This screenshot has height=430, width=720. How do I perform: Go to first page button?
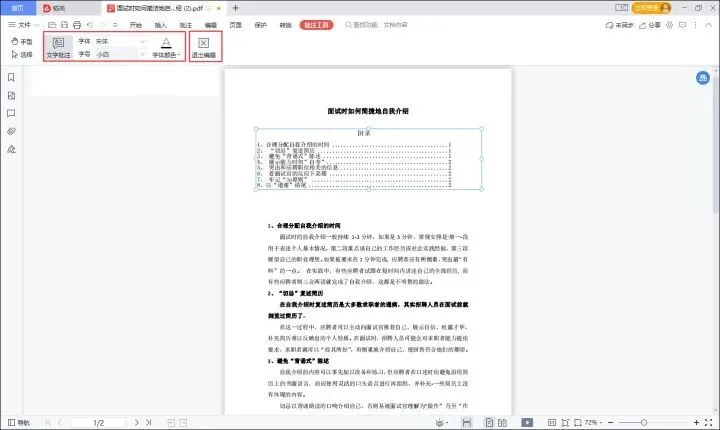[x=48, y=422]
